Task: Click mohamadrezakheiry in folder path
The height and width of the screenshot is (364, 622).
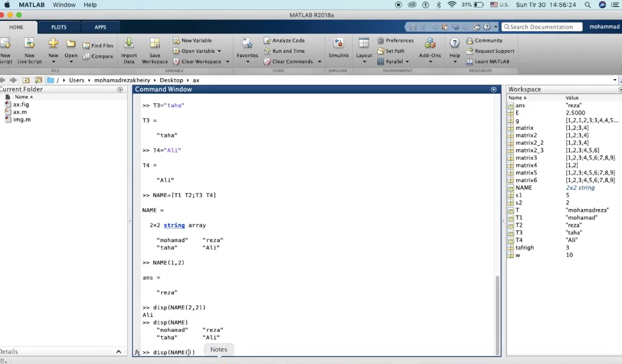Action: [x=122, y=80]
